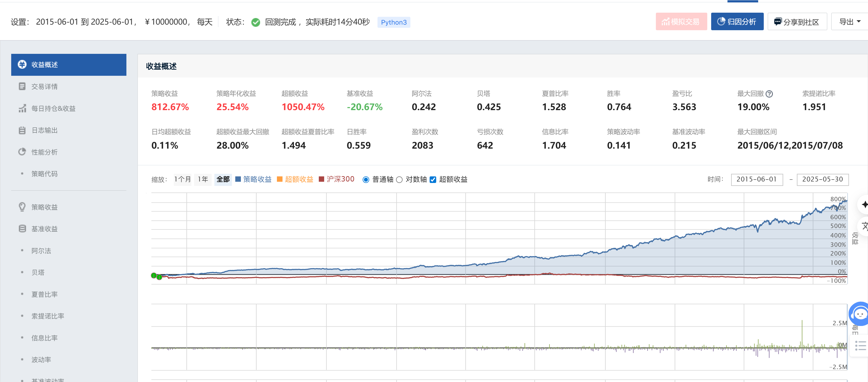This screenshot has width=868, height=382.
Task: Click the 最大回撤 value 19.00%
Action: (753, 107)
